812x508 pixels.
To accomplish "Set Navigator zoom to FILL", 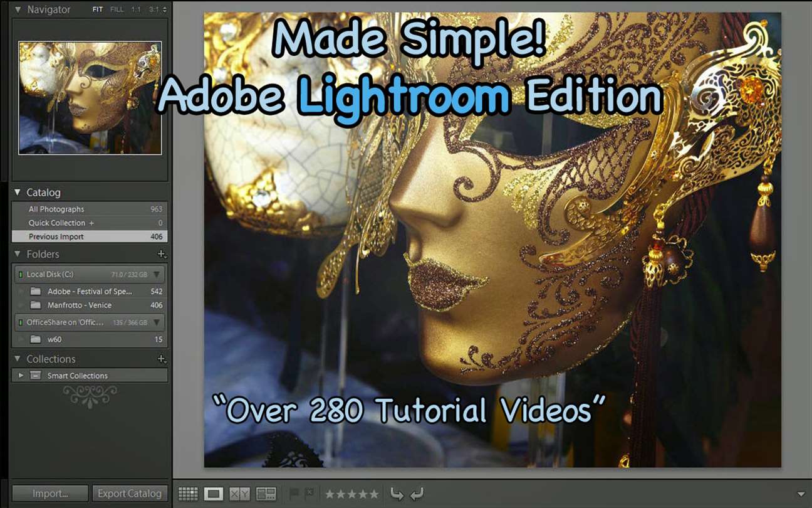I will (117, 9).
